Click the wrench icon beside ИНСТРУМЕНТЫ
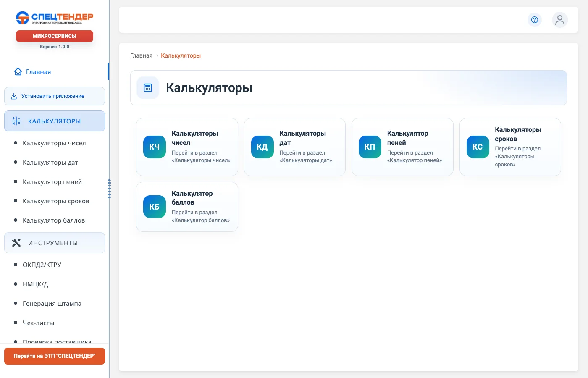The width and height of the screenshot is (588, 378). (16, 243)
